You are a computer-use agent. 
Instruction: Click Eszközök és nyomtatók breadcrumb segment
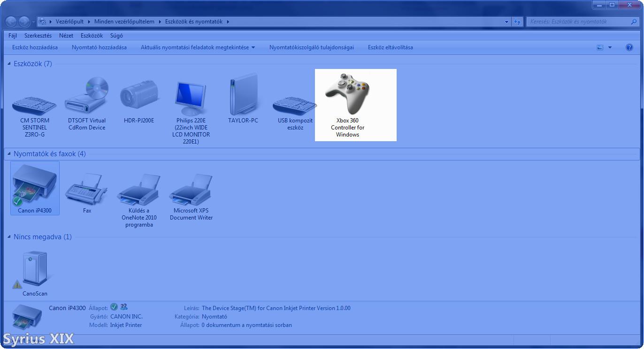click(194, 22)
